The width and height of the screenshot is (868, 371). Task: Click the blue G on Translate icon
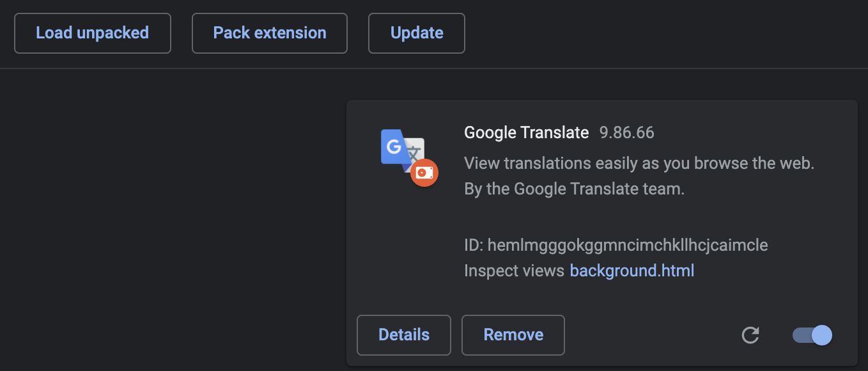click(x=394, y=146)
